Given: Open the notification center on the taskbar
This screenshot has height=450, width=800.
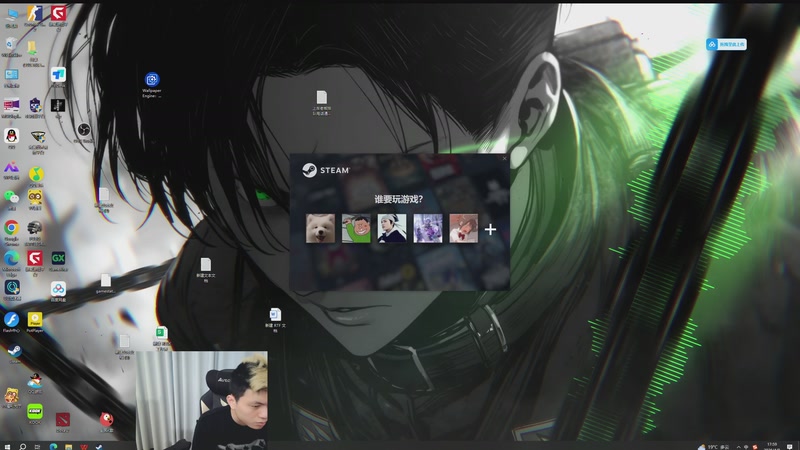Looking at the screenshot, I should click(x=790, y=446).
